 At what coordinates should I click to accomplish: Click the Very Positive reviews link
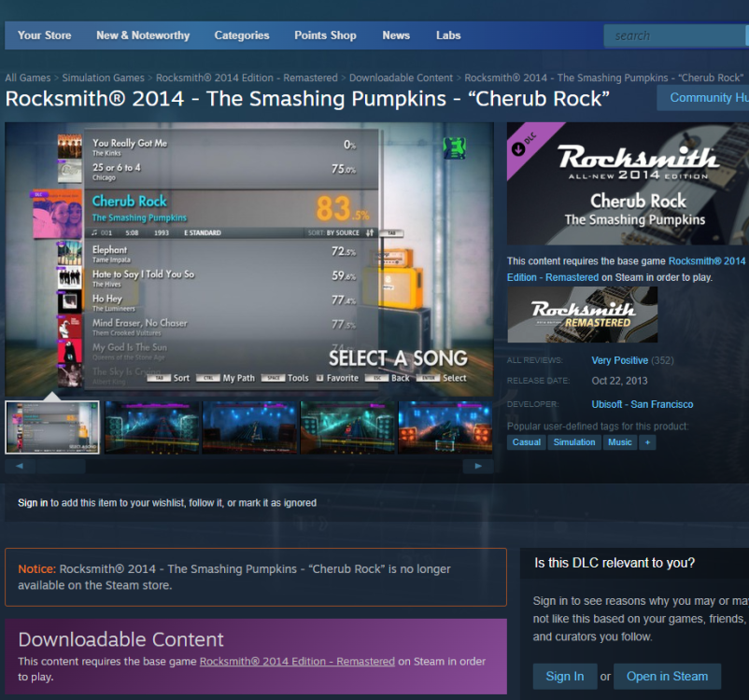click(618, 360)
